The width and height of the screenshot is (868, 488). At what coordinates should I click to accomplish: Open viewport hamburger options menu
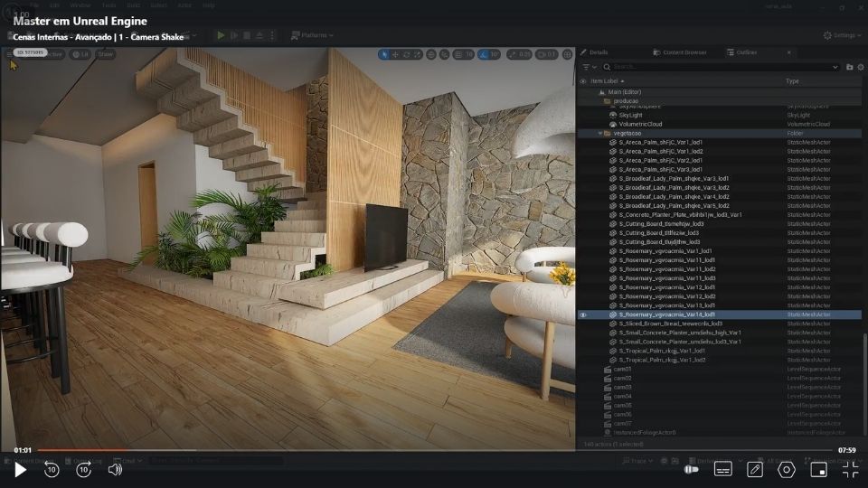click(x=9, y=54)
